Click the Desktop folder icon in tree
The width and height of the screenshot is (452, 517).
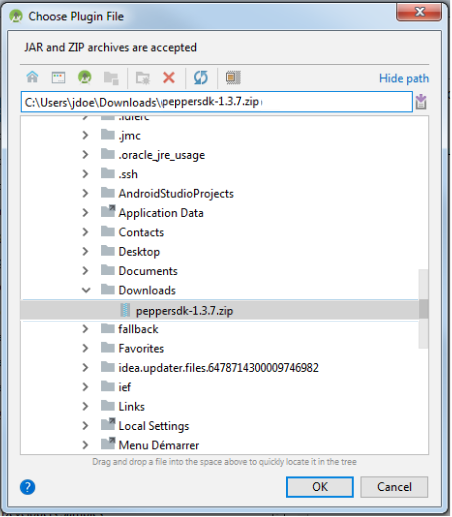click(x=108, y=250)
